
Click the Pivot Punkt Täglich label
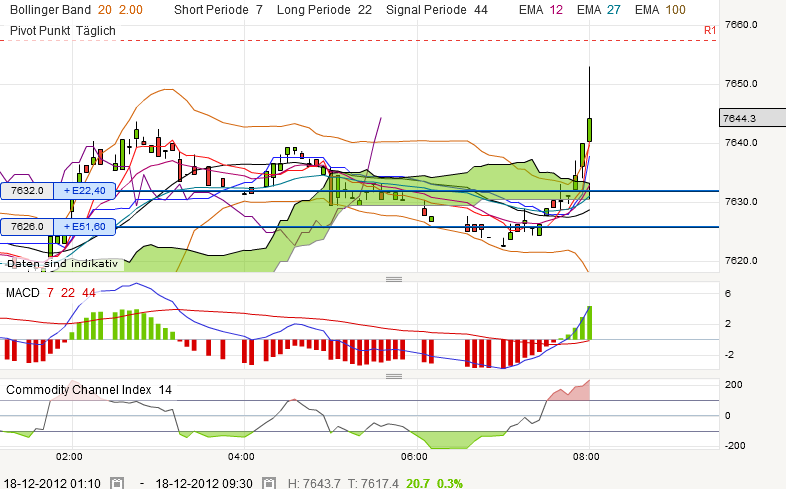63,31
